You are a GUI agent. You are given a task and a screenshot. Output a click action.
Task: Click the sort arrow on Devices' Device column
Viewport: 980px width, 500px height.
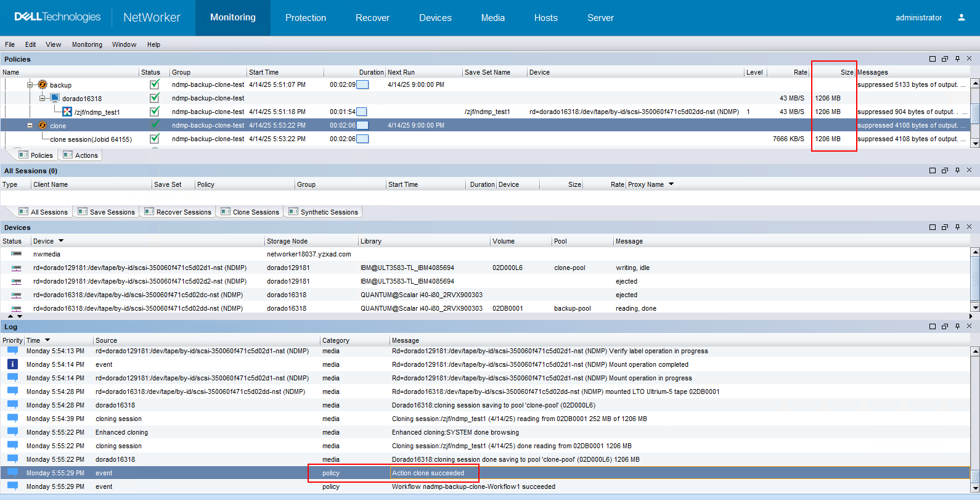pos(61,241)
